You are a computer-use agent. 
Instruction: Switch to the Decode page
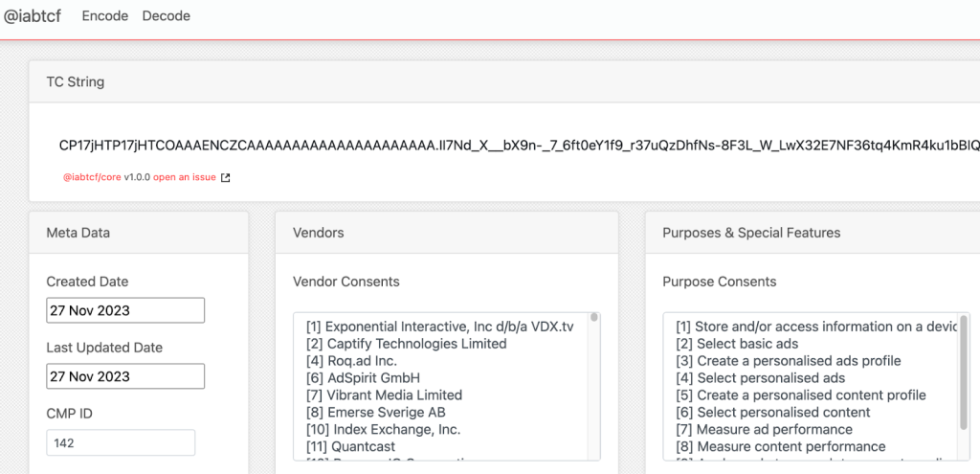tap(167, 16)
